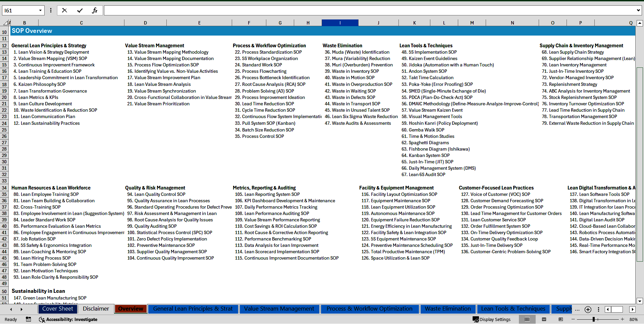Image resolution: width=644 pixels, height=324 pixels.
Task: Open the macro recording status icon
Action: [29, 319]
